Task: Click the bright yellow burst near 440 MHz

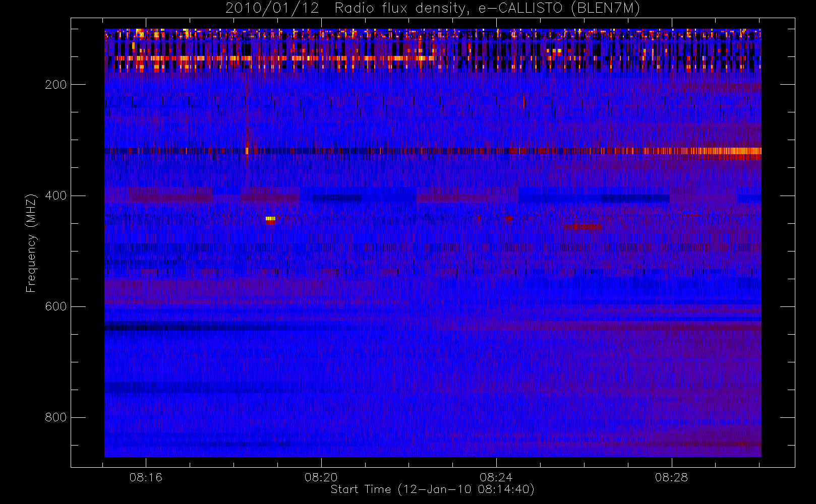Action: tap(270, 219)
